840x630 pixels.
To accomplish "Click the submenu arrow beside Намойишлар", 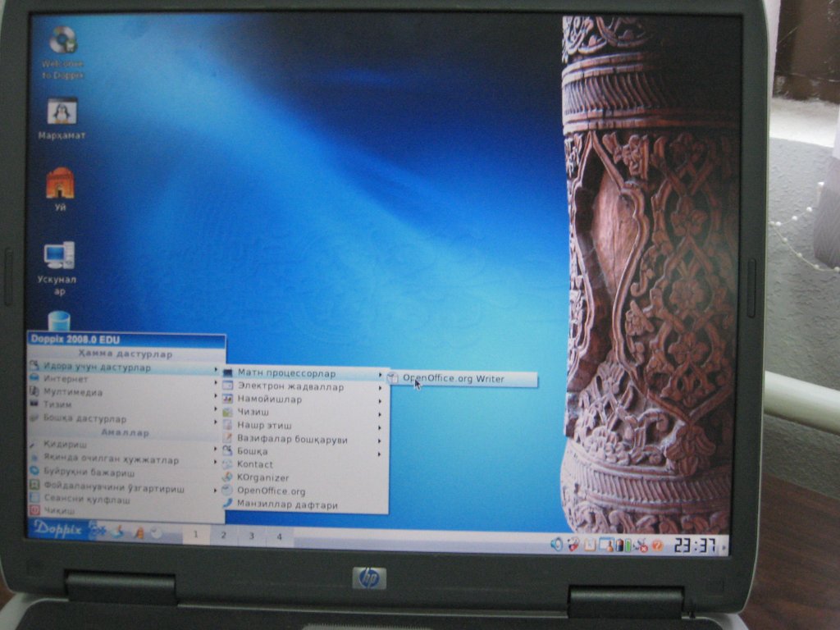I will 380,400.
